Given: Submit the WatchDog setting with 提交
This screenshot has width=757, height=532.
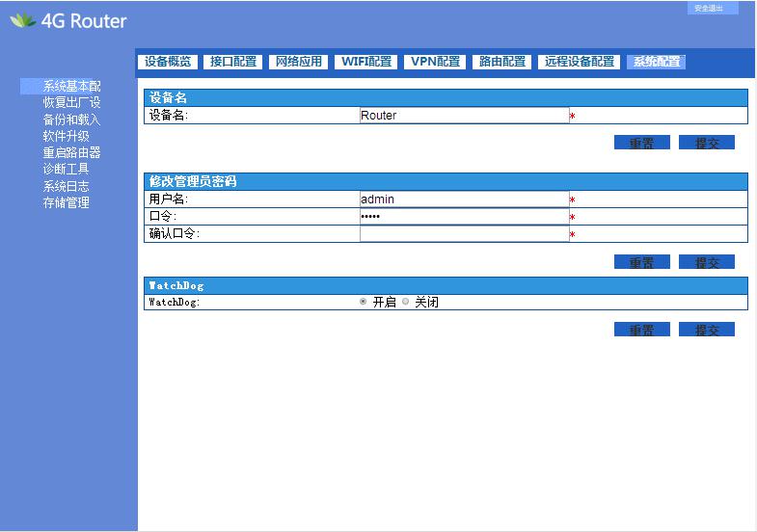Looking at the screenshot, I should [706, 330].
